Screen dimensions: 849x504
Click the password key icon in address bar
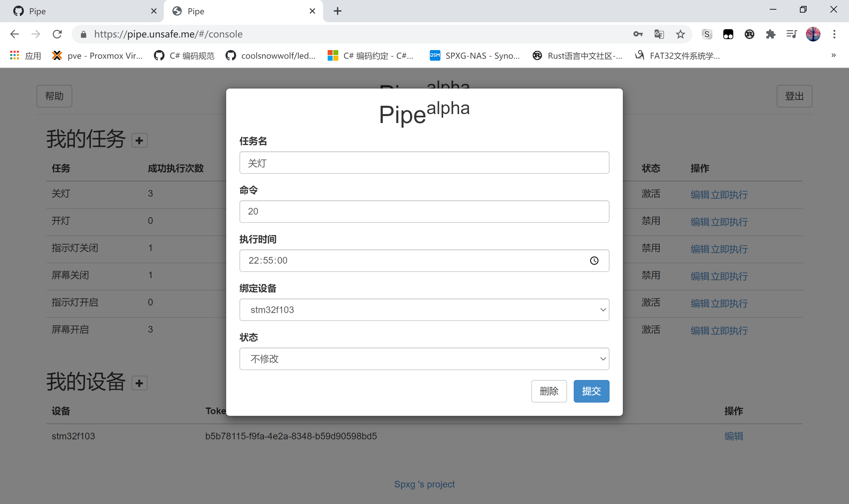point(638,34)
